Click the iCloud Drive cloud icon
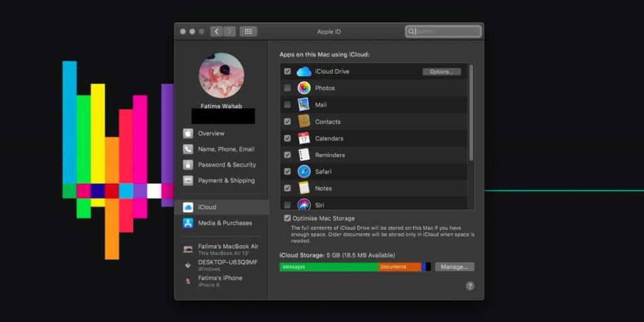This screenshot has height=322, width=644. coord(304,72)
